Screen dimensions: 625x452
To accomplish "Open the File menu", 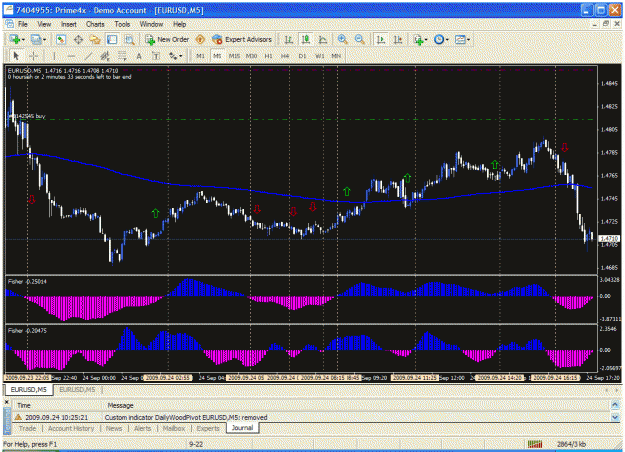I will point(23,24).
